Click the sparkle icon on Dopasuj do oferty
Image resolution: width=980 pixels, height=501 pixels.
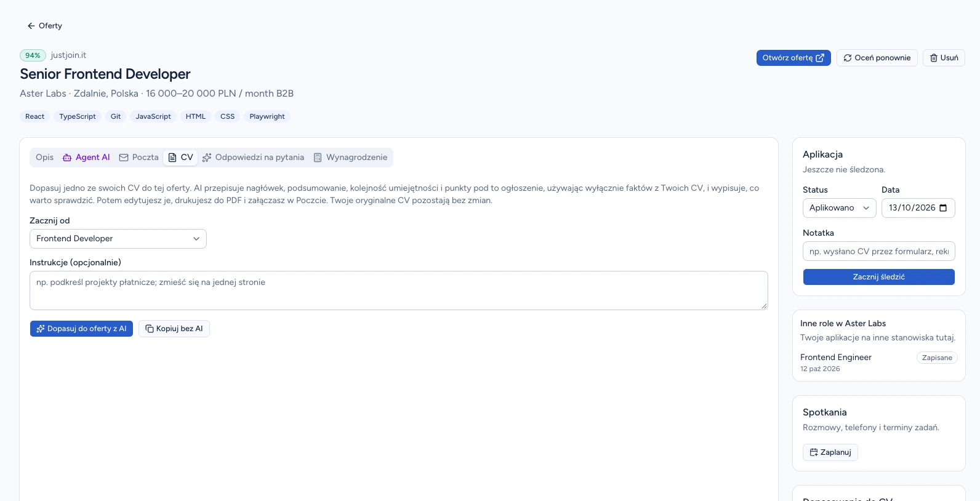tap(41, 329)
